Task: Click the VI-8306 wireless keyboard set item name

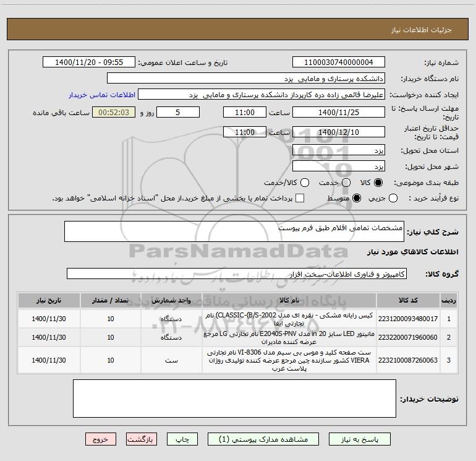Action: (289, 360)
